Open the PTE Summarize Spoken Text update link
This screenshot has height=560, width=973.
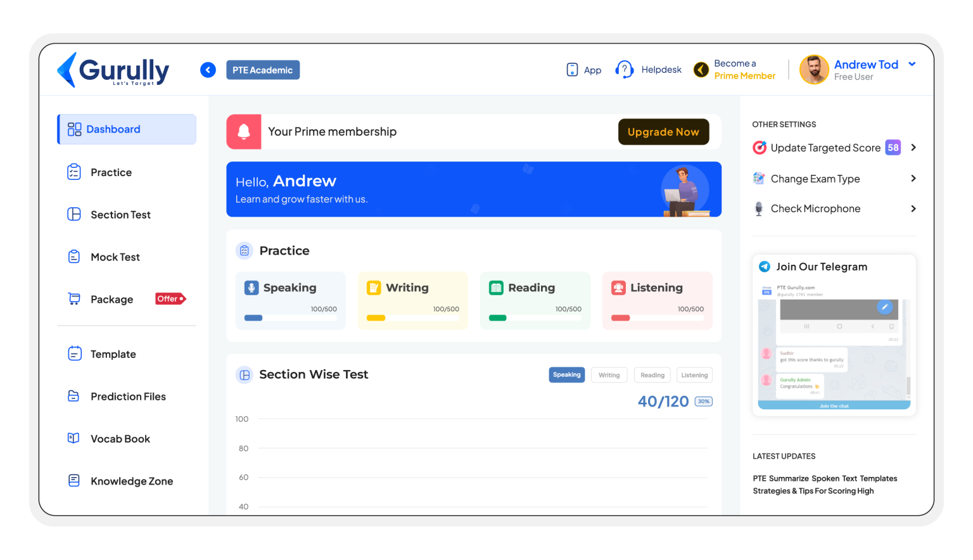coord(824,485)
